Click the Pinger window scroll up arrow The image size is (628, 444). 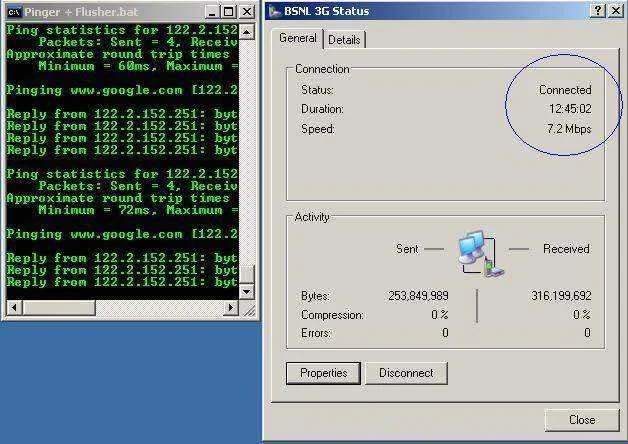247,32
